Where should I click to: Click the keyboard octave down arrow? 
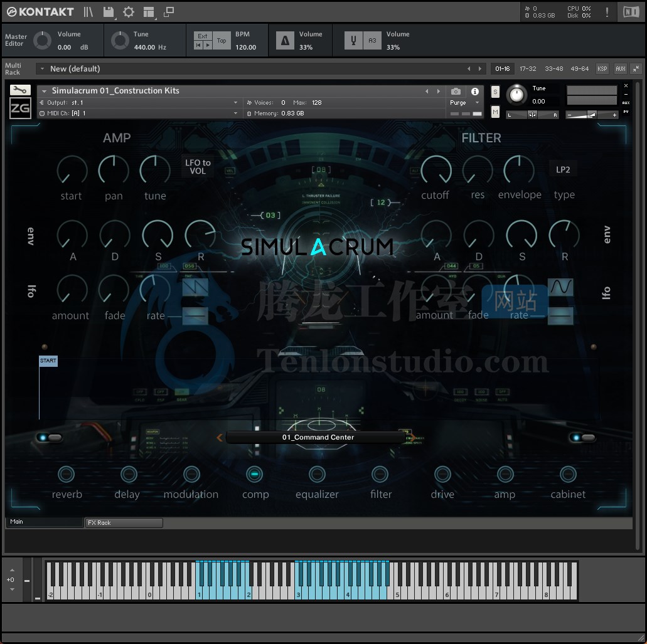[x=12, y=589]
